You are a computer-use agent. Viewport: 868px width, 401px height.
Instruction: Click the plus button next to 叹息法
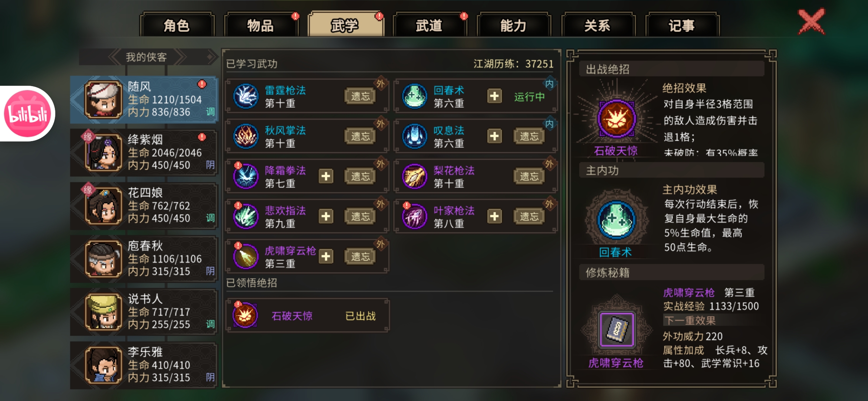(x=494, y=136)
